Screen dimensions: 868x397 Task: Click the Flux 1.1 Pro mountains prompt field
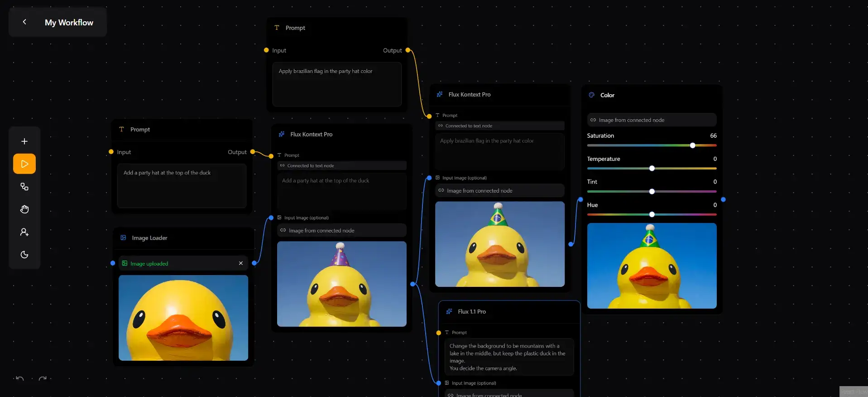tap(509, 357)
